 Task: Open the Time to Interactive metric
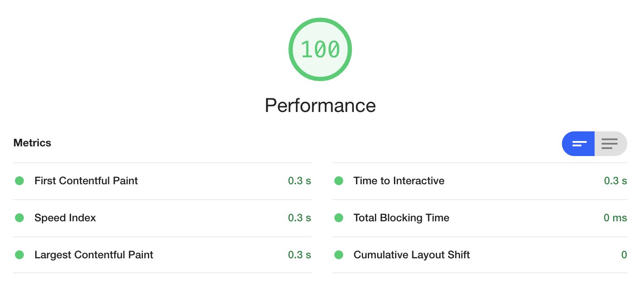[480, 181]
